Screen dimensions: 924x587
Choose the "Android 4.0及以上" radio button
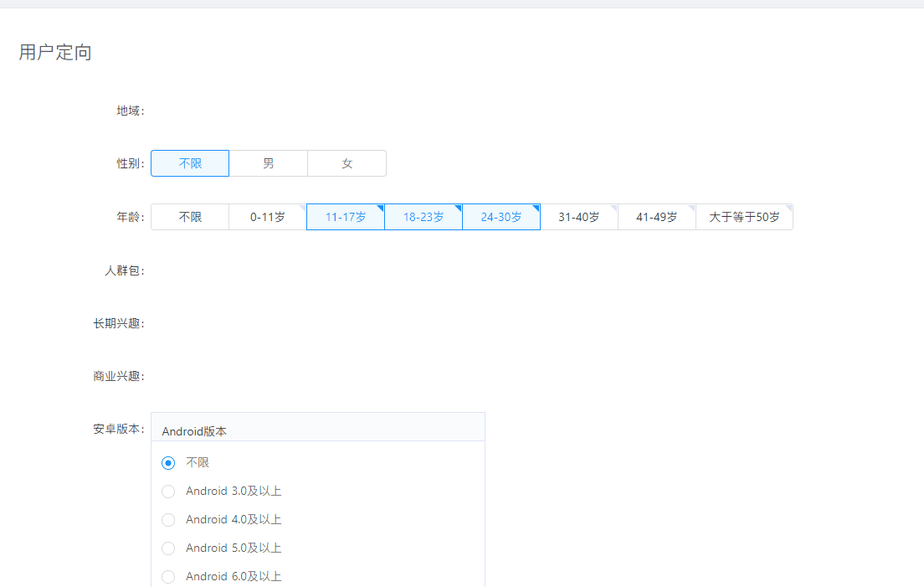click(x=167, y=519)
